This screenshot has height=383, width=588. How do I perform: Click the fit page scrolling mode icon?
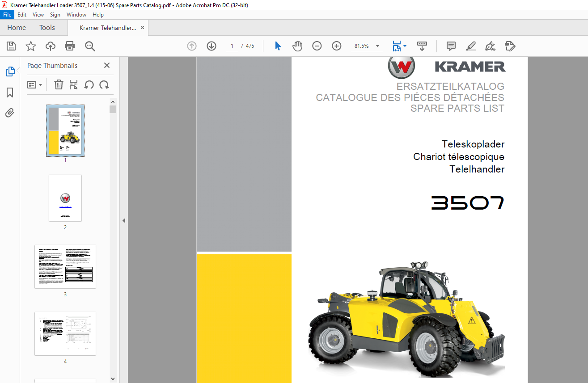pos(397,46)
